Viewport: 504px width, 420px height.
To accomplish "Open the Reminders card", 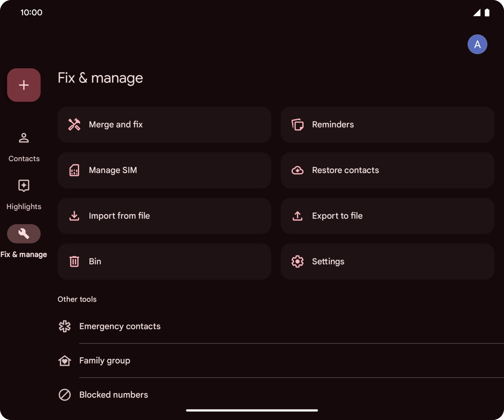I will (x=387, y=124).
